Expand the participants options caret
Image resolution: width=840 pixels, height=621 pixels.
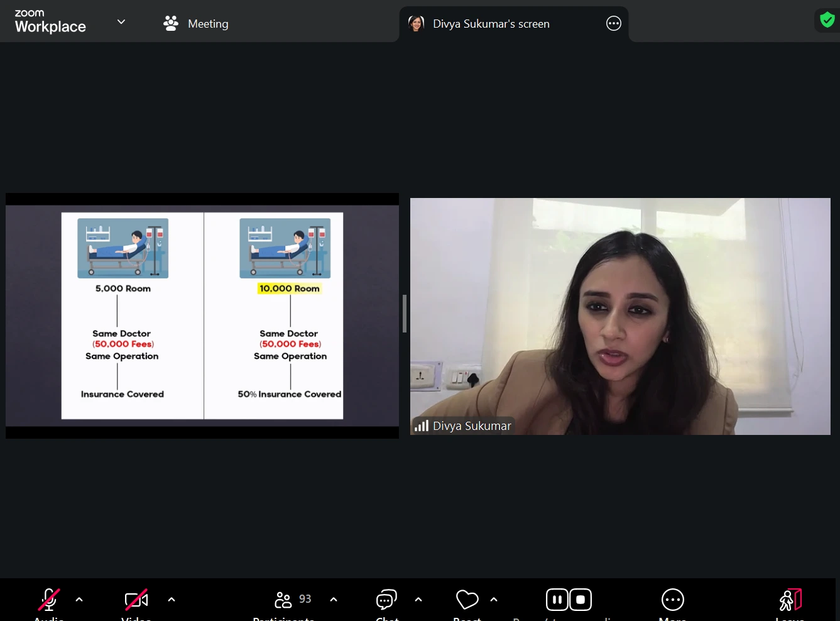(334, 600)
